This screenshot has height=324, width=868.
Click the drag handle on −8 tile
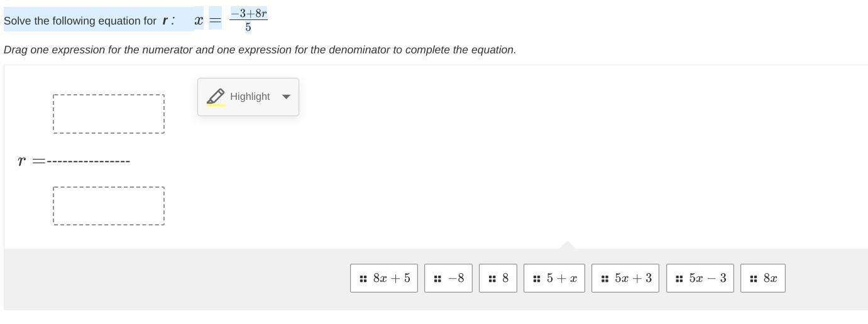(x=437, y=279)
